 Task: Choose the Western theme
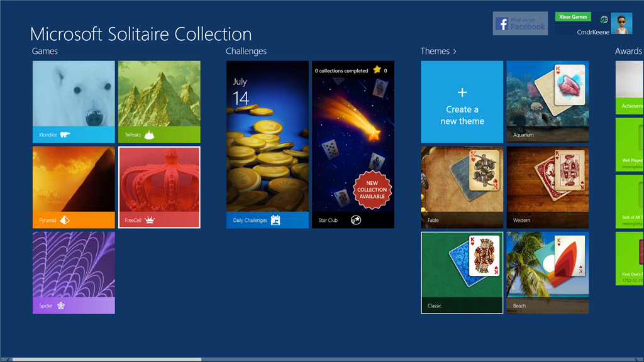[x=548, y=187]
